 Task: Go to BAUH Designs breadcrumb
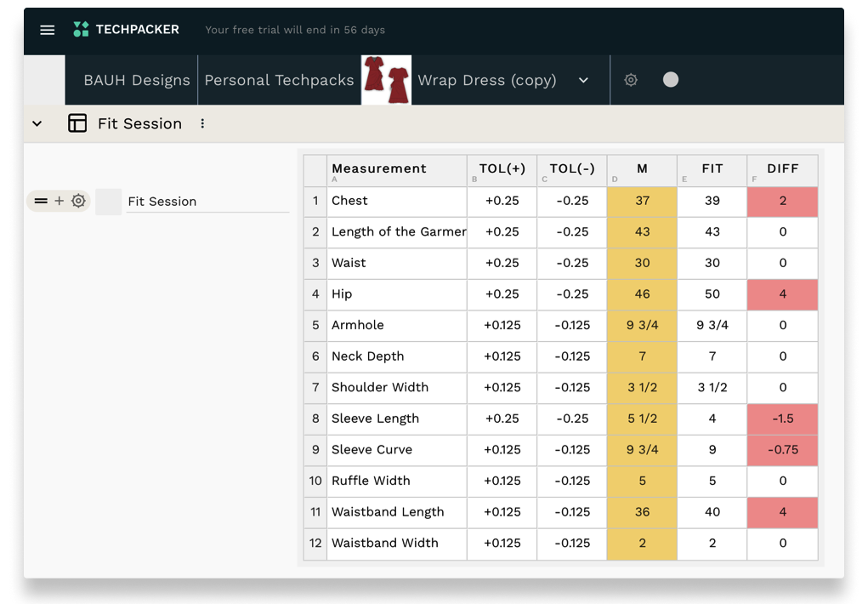coord(137,80)
